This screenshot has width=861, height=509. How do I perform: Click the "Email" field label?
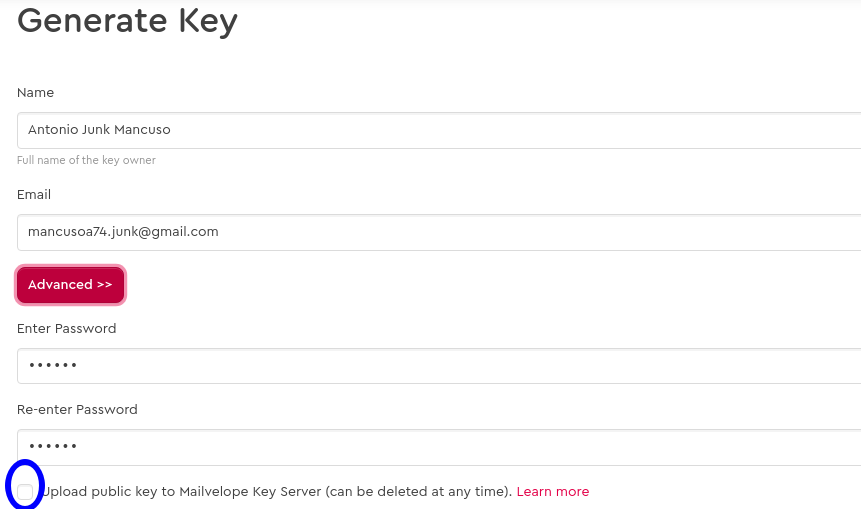[x=34, y=194]
